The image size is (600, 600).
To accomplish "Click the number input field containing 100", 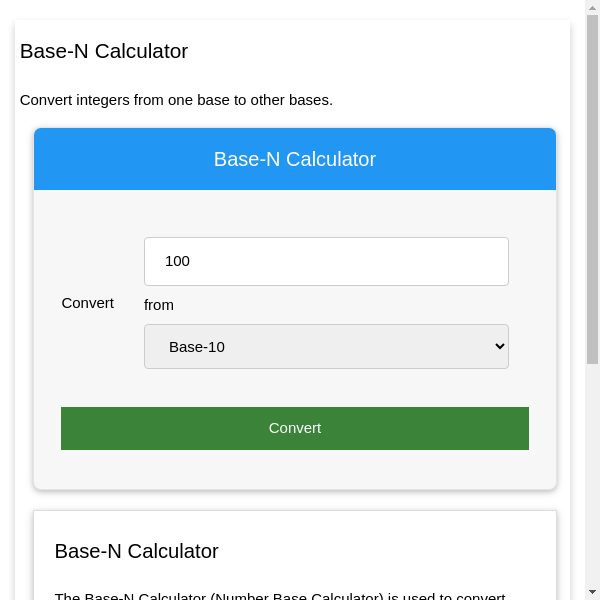I will click(326, 261).
